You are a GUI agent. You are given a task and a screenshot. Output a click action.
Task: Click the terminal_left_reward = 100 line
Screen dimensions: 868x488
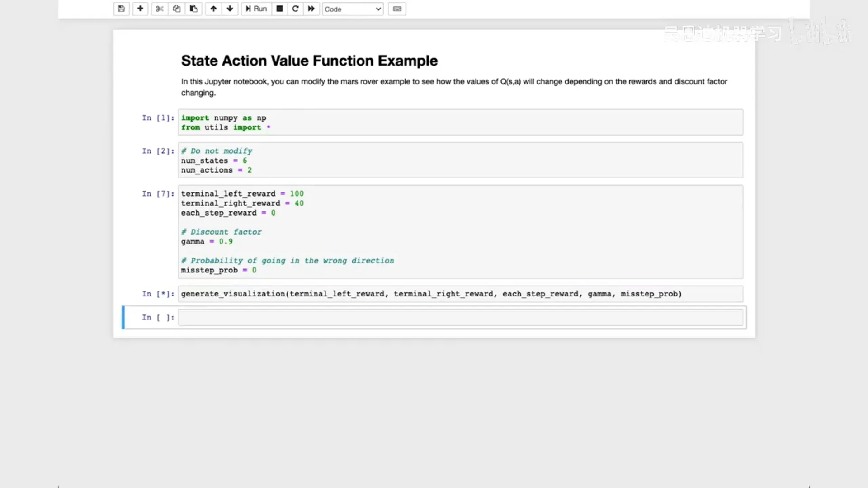click(242, 193)
